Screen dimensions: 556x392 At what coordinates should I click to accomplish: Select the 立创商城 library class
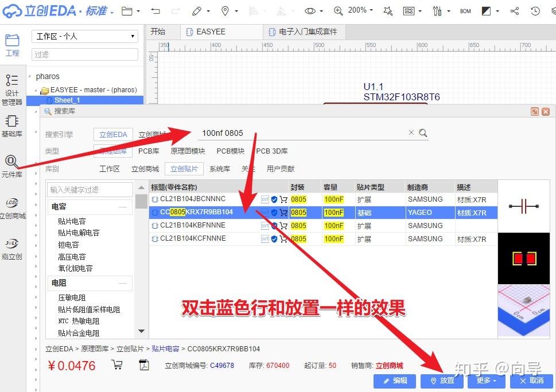tap(145, 169)
